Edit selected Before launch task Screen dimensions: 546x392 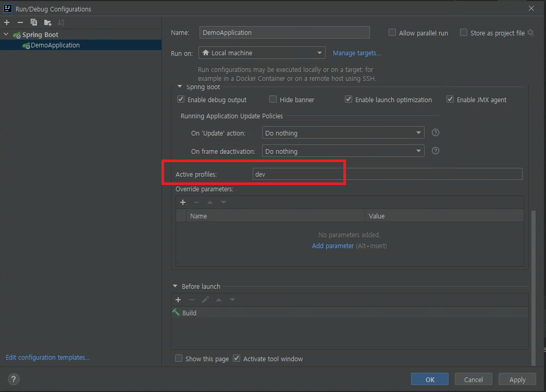205,300
